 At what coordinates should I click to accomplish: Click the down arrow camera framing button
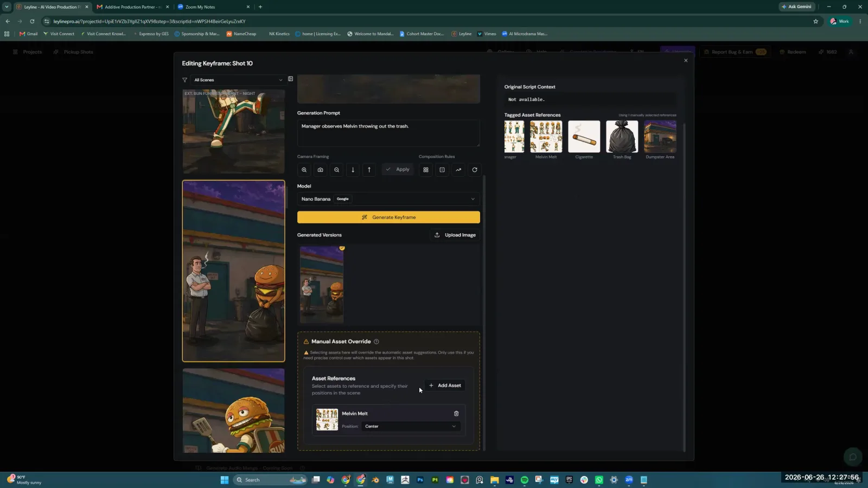click(x=353, y=170)
